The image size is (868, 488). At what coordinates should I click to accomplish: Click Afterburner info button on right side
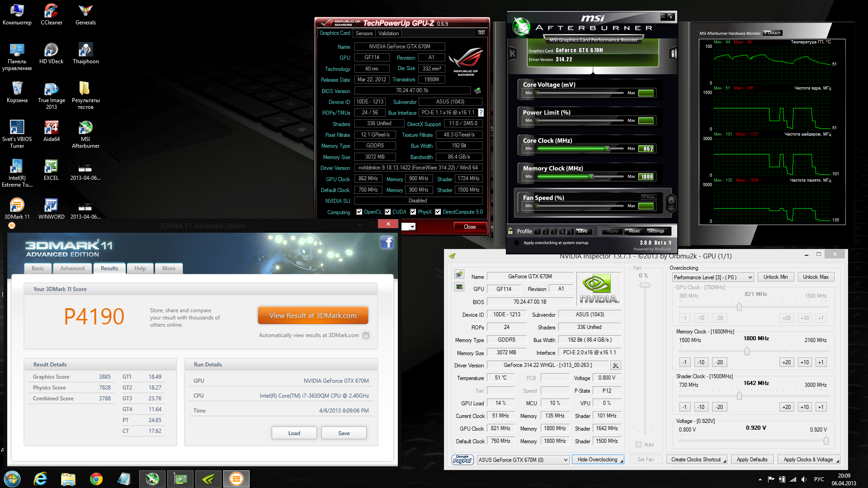(x=673, y=54)
